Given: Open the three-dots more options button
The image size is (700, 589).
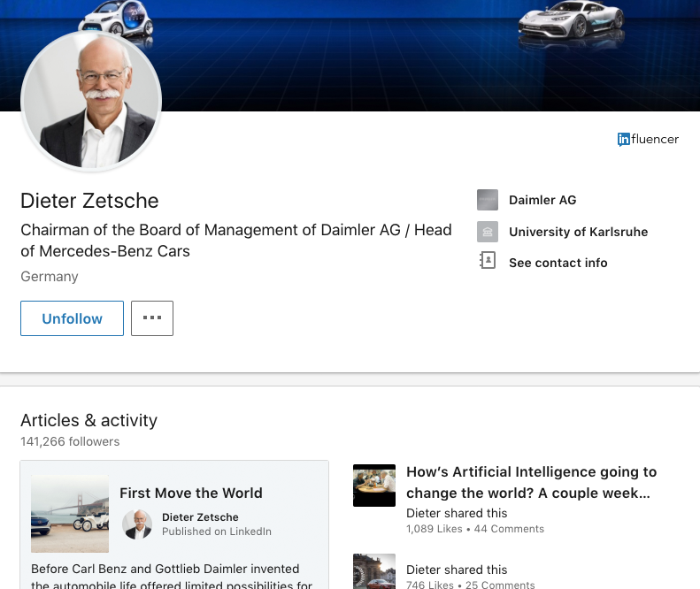Looking at the screenshot, I should coord(152,318).
